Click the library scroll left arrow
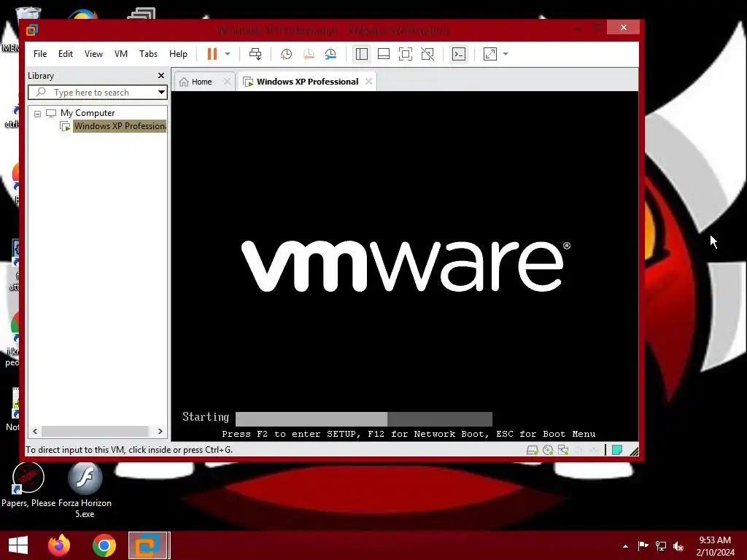 click(35, 432)
